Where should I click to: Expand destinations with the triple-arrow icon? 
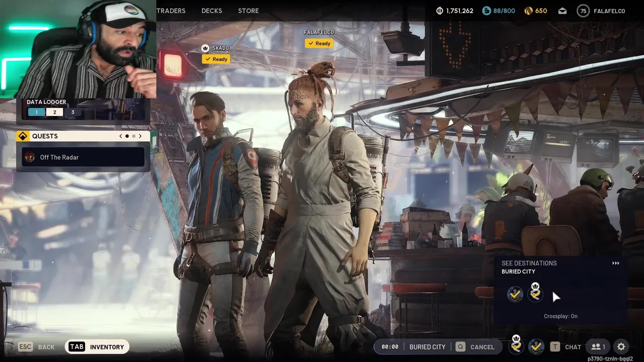615,263
